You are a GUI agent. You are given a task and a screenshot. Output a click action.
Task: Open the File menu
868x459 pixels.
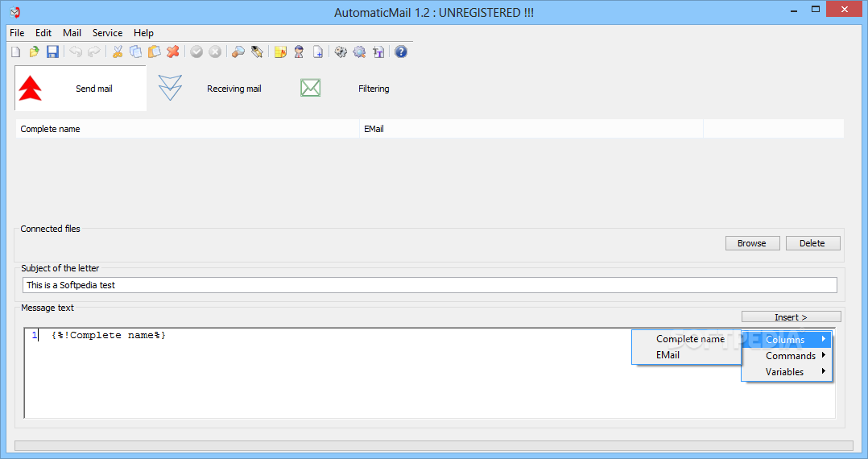click(x=17, y=33)
